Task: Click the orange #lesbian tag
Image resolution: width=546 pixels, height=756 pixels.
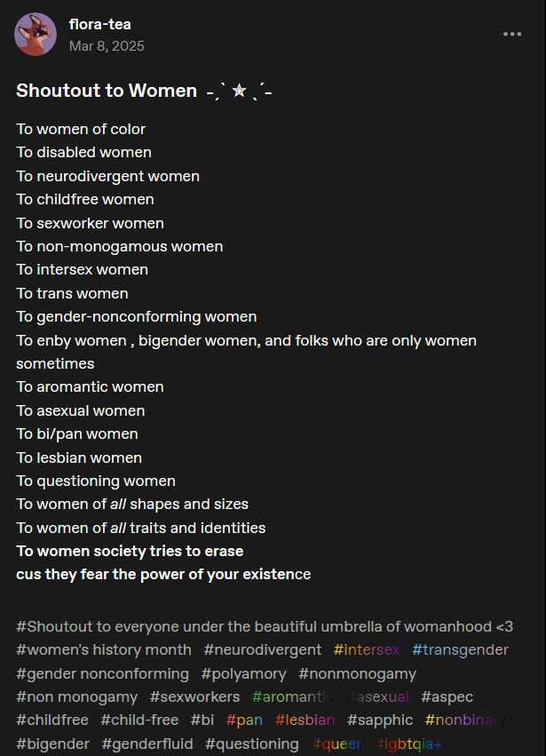Action: click(305, 720)
